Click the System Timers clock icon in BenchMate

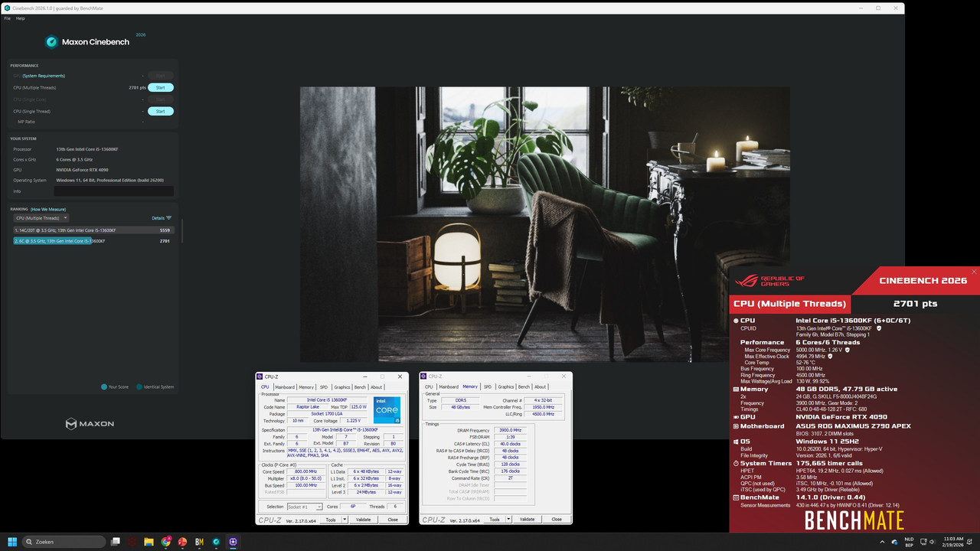pos(736,463)
